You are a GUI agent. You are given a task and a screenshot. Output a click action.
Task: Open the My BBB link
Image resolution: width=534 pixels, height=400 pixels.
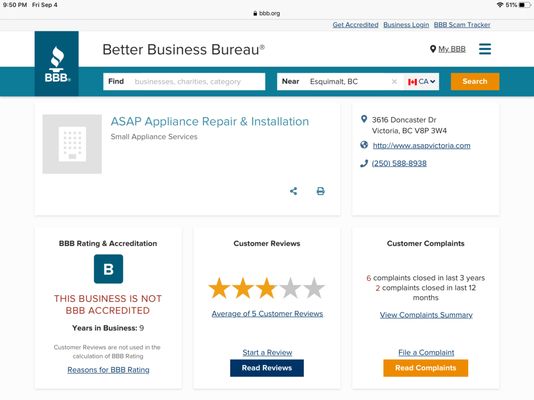point(448,49)
